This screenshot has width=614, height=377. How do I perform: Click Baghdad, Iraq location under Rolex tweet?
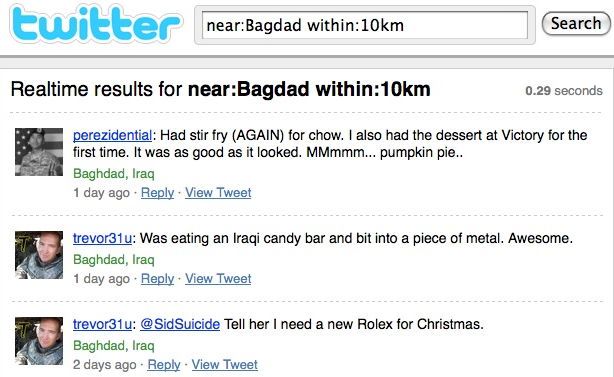[114, 346]
